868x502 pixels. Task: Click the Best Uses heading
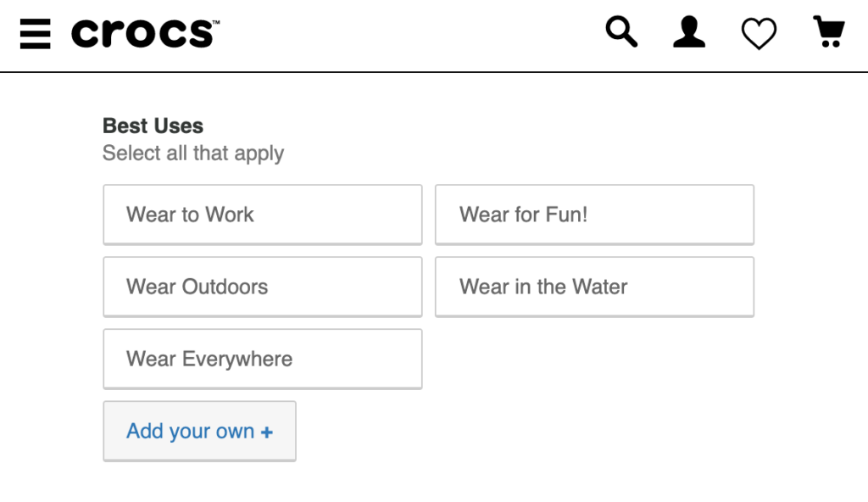click(153, 126)
